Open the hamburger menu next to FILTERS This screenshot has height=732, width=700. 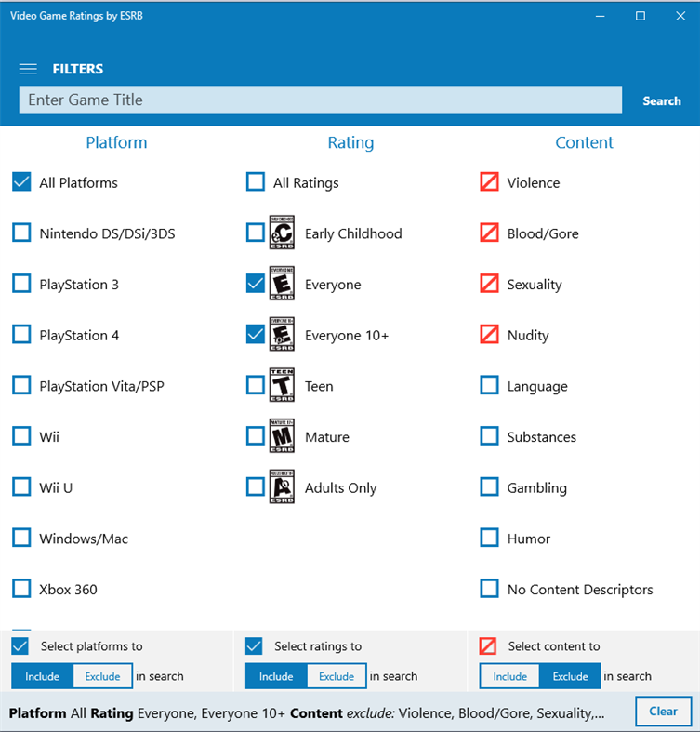pos(28,69)
